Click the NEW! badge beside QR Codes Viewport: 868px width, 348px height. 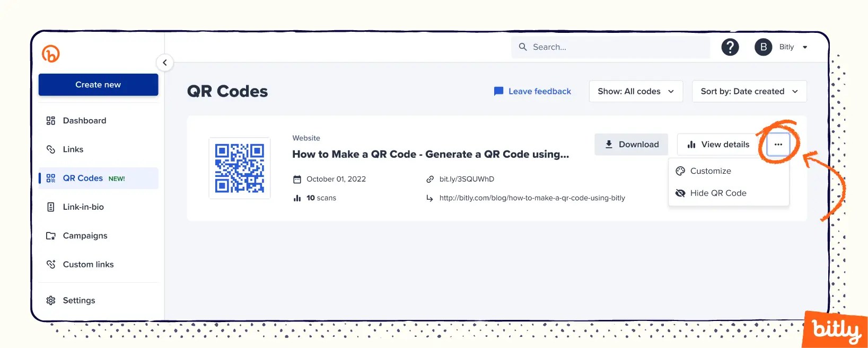pos(117,179)
